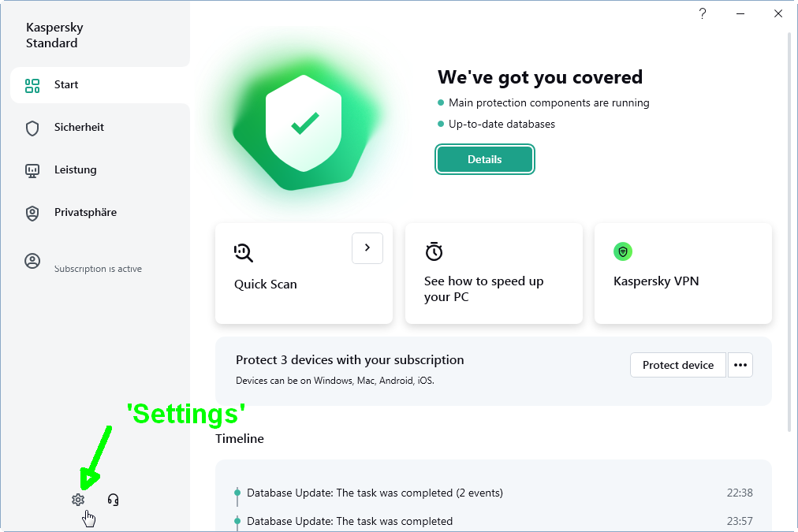Open support via the headset icon
The width and height of the screenshot is (798, 532).
(x=113, y=500)
